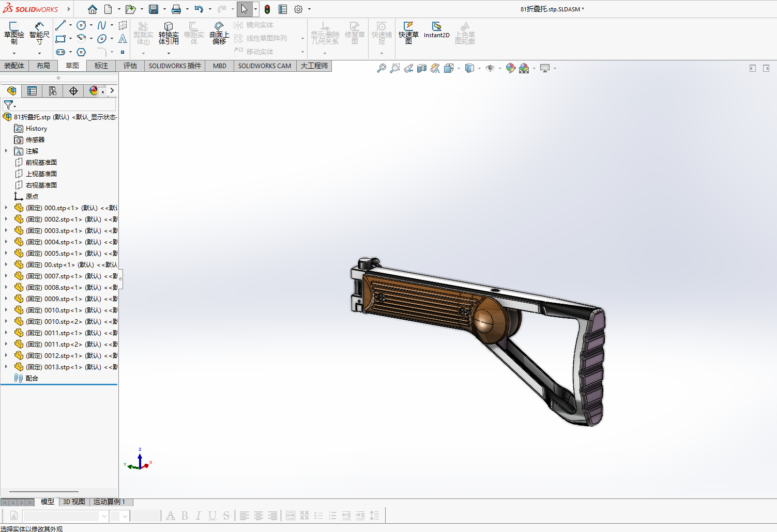Open PropertyManager tab icon

point(32,91)
